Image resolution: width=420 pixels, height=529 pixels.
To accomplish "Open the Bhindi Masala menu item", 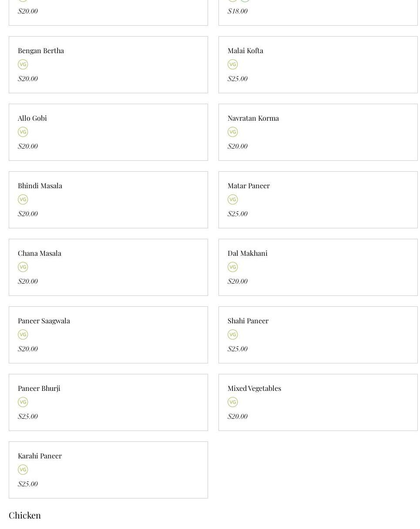I will (40, 186).
